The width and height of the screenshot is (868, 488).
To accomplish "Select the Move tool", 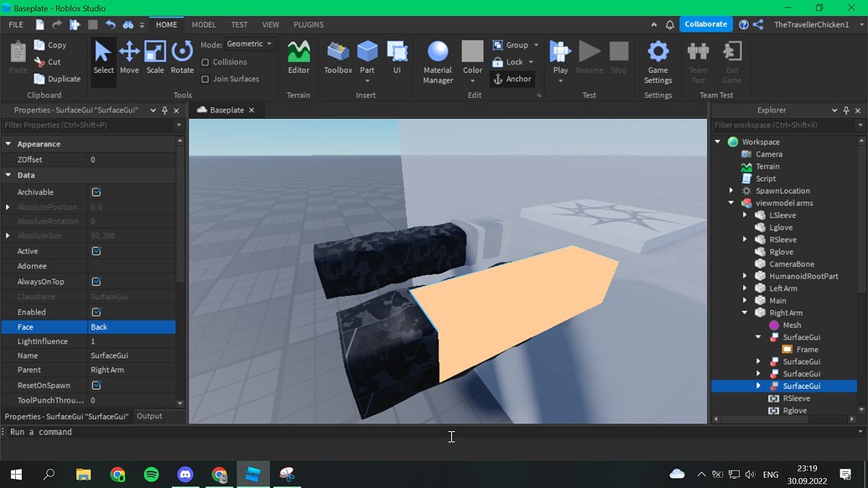I will tap(129, 59).
